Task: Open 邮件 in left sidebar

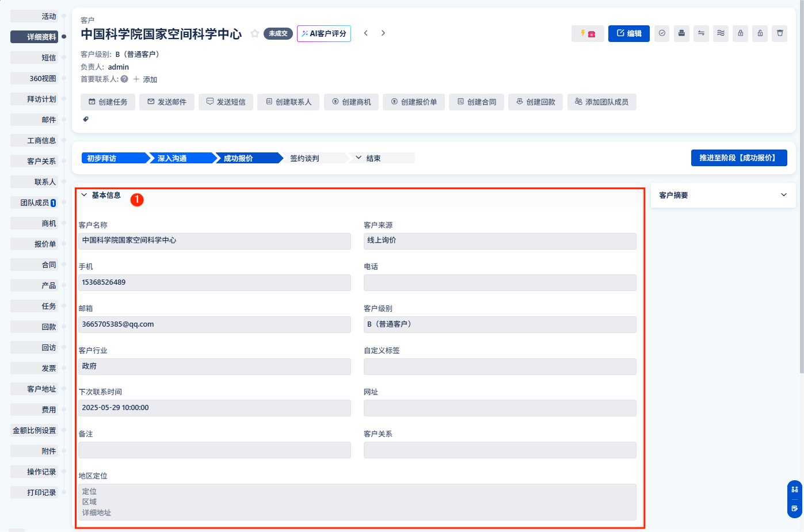Action: (34, 120)
